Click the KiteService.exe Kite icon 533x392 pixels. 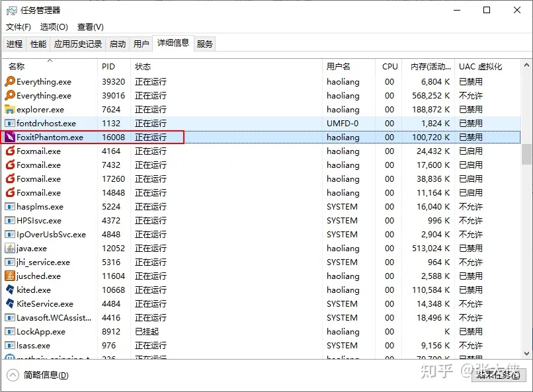[x=10, y=303]
